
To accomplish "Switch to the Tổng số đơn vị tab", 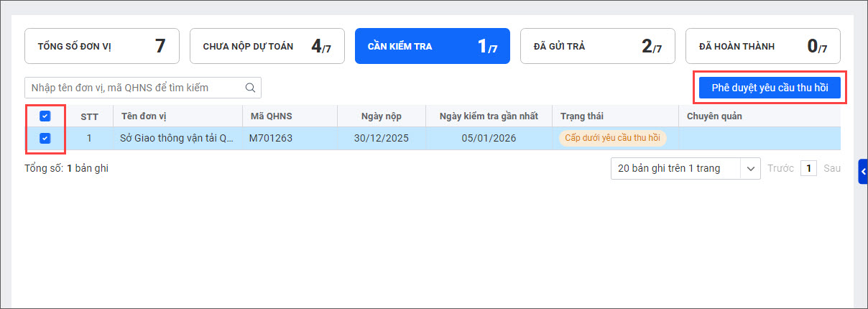I will point(102,46).
